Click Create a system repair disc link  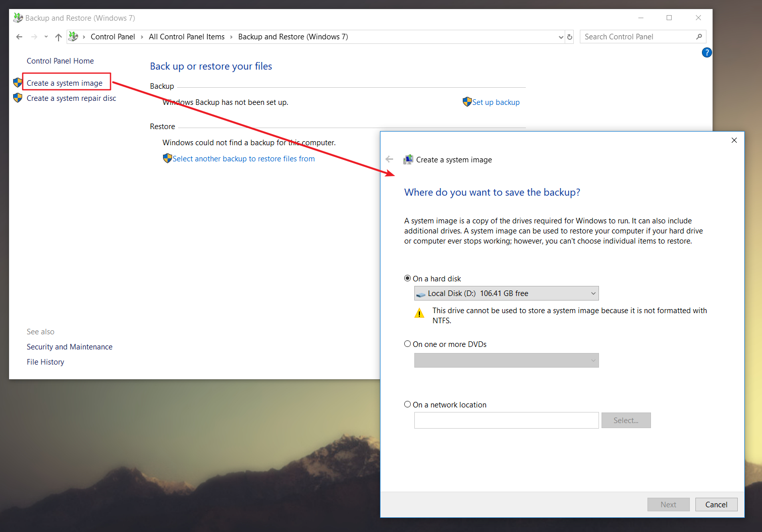coord(71,98)
